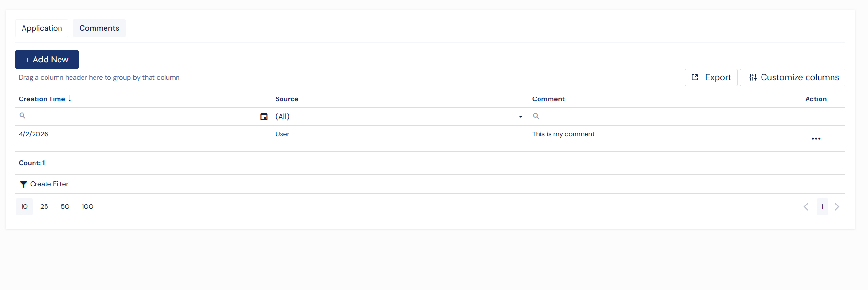Select the Comments tab

coord(99,28)
